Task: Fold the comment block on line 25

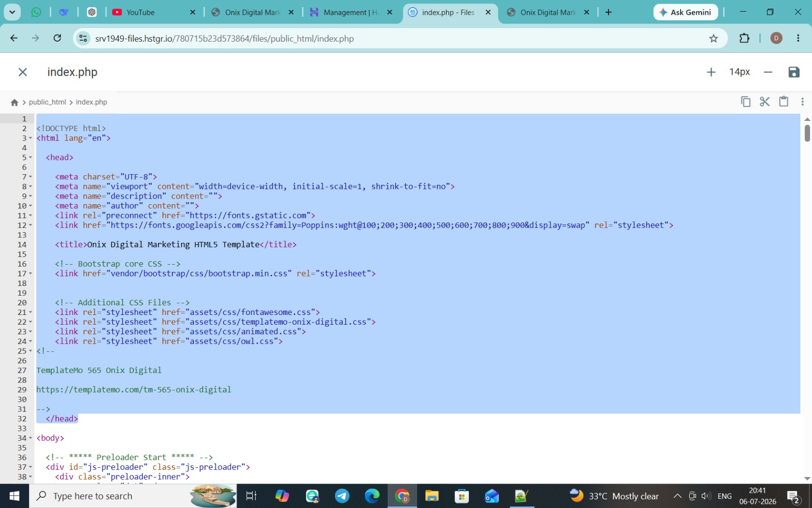Action: (x=30, y=351)
